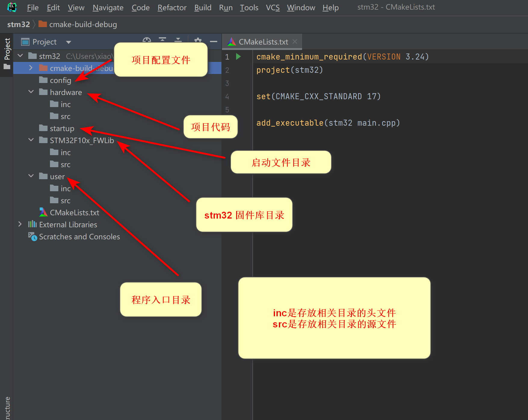Open the Refactor menu
Screen dimensions: 528x420
click(x=172, y=8)
